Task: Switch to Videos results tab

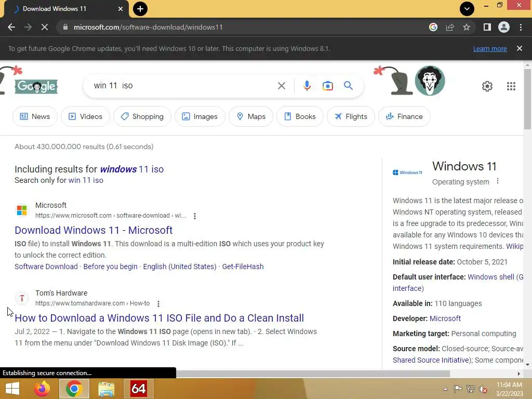Action: pyautogui.click(x=85, y=116)
